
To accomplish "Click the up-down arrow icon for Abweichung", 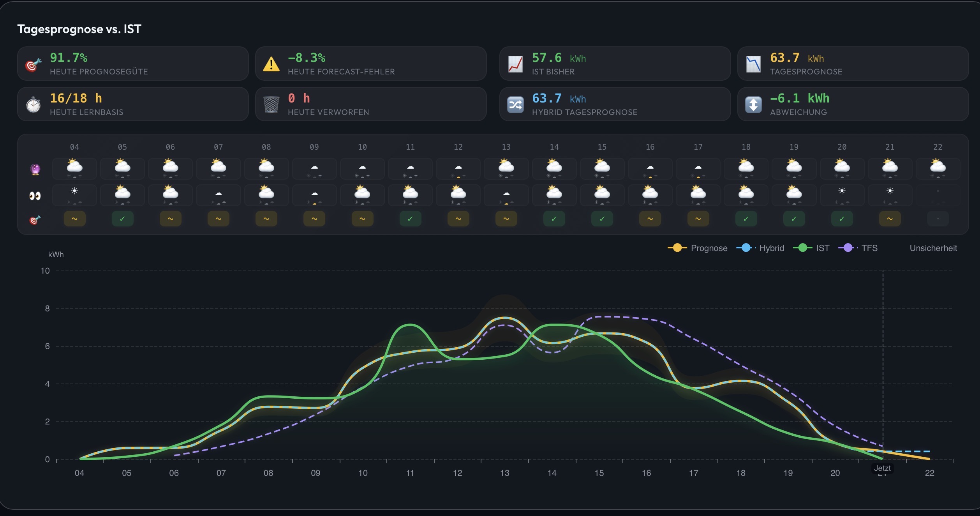I will point(753,104).
